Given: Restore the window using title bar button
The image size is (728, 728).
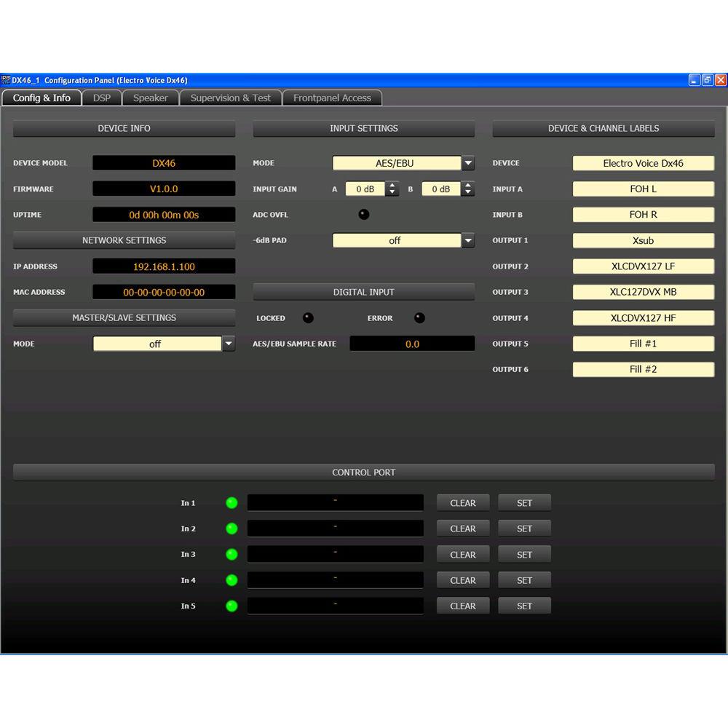Looking at the screenshot, I should (707, 80).
